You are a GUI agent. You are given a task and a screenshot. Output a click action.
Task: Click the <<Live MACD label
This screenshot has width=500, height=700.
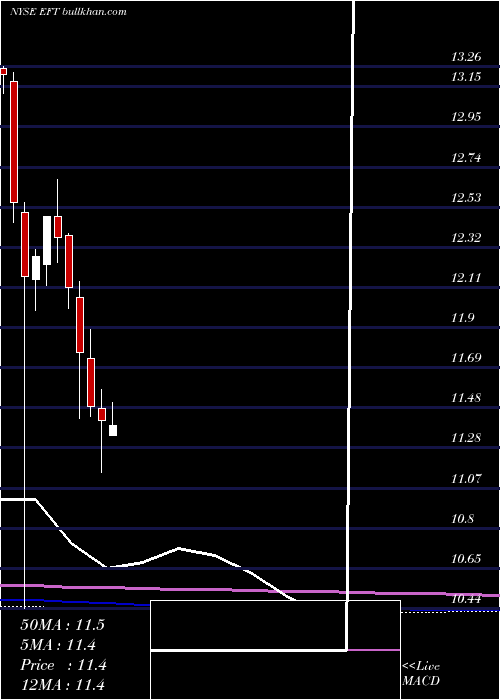pyautogui.click(x=421, y=673)
